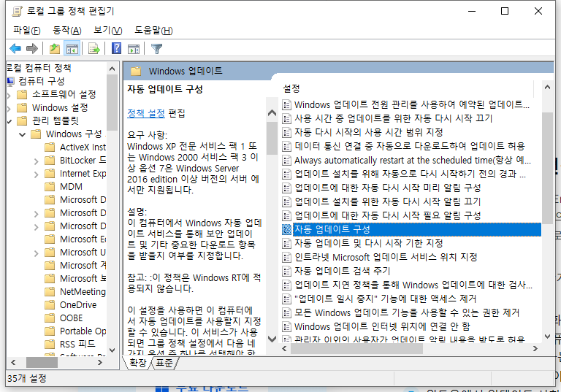The width and height of the screenshot is (561, 392).
Task: Select 업데이트 설치를 위한 자동 다시 시작 알림 끄기
Action: click(387, 201)
